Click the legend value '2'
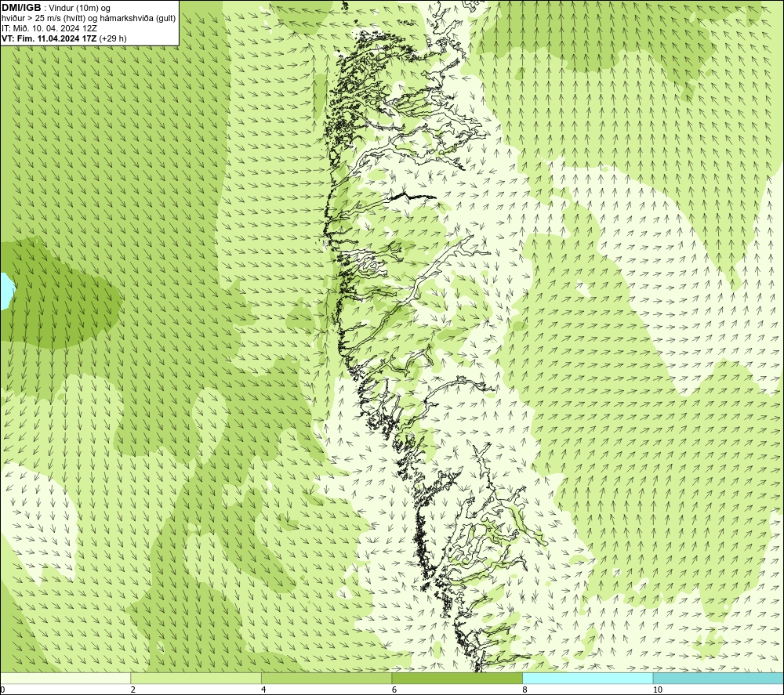The image size is (784, 695). (133, 690)
